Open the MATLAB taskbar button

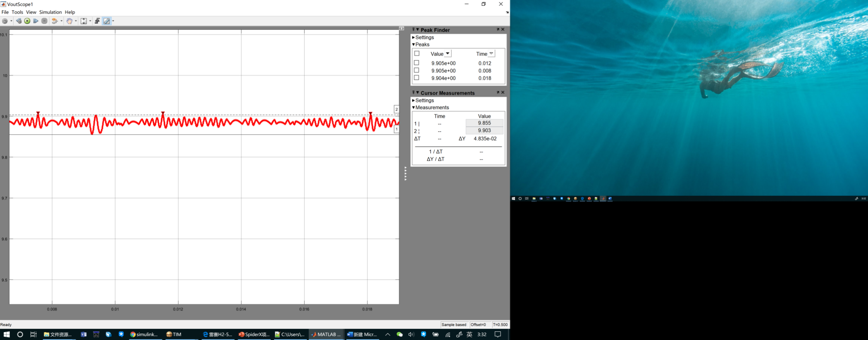pos(326,334)
